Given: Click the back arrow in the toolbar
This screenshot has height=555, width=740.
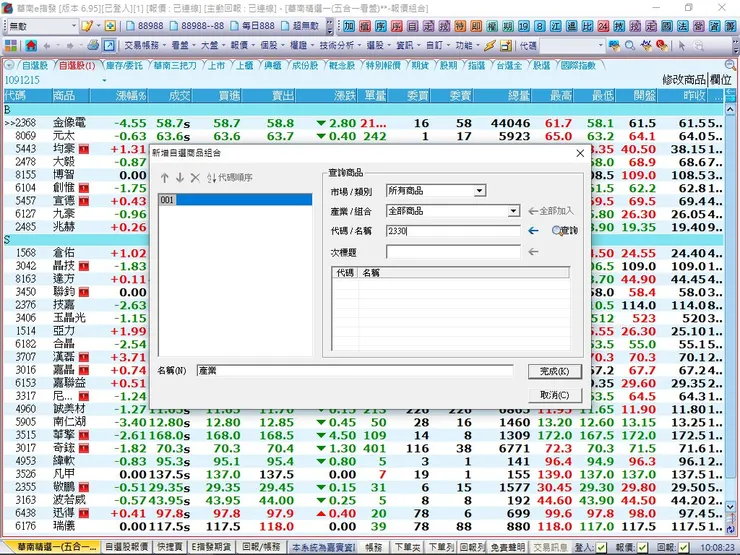Looking at the screenshot, I should [47, 46].
